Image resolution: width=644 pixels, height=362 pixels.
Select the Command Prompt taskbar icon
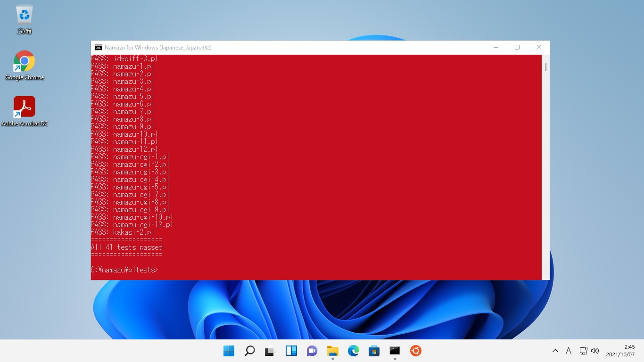[x=395, y=351]
